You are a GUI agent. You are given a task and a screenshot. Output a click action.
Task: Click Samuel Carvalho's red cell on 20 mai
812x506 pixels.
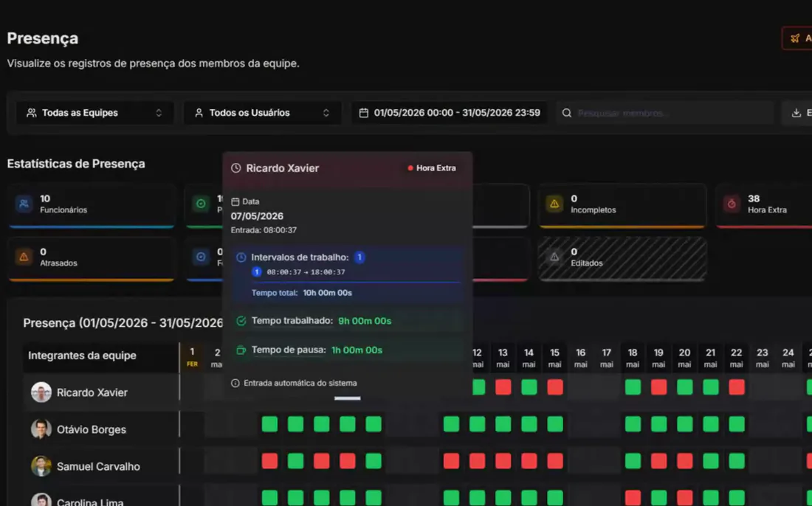[684, 461]
